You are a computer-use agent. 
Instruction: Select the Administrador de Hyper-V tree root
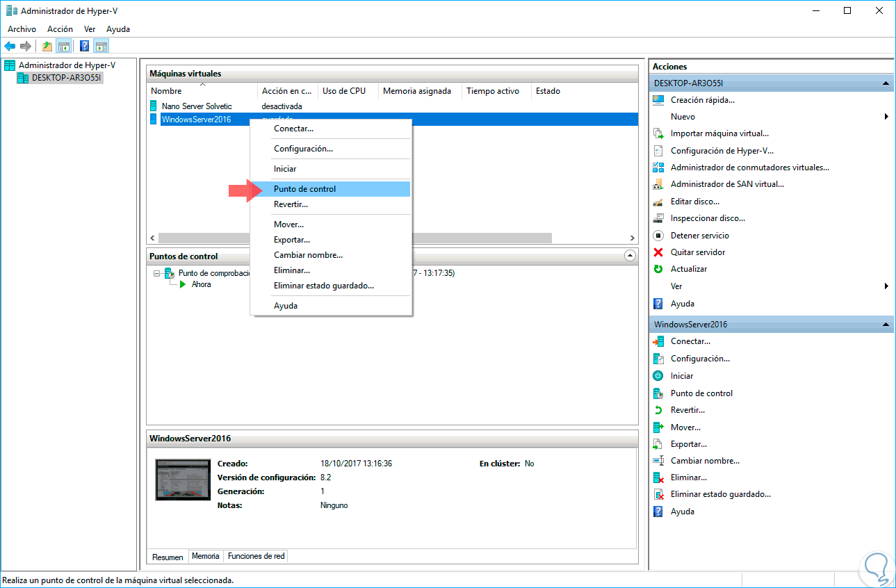point(67,65)
